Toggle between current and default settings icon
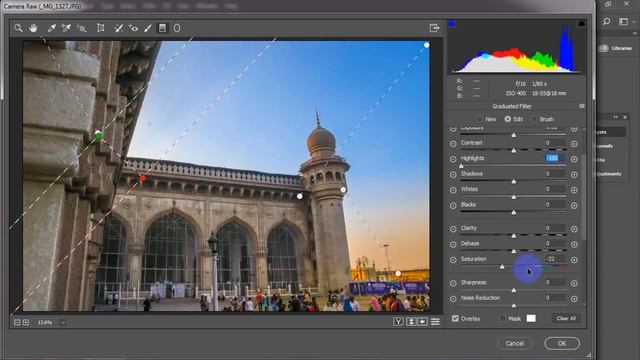The height and width of the screenshot is (360, 640). [x=436, y=322]
